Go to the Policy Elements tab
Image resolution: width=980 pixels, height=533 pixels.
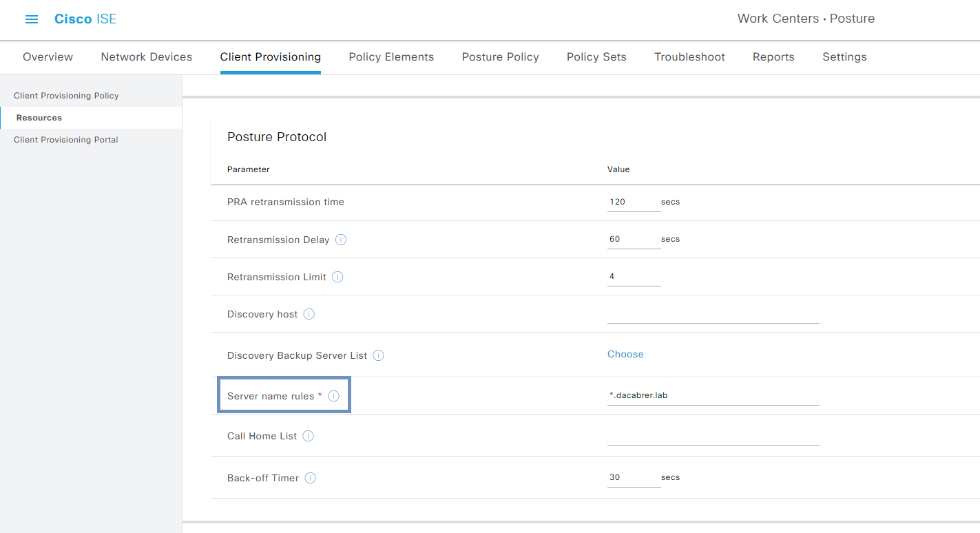point(391,57)
